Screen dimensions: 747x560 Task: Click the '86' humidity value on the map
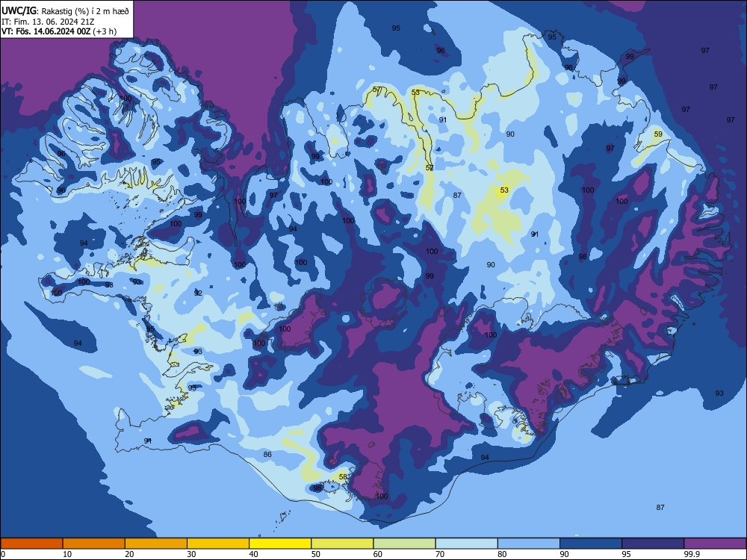pyautogui.click(x=267, y=454)
